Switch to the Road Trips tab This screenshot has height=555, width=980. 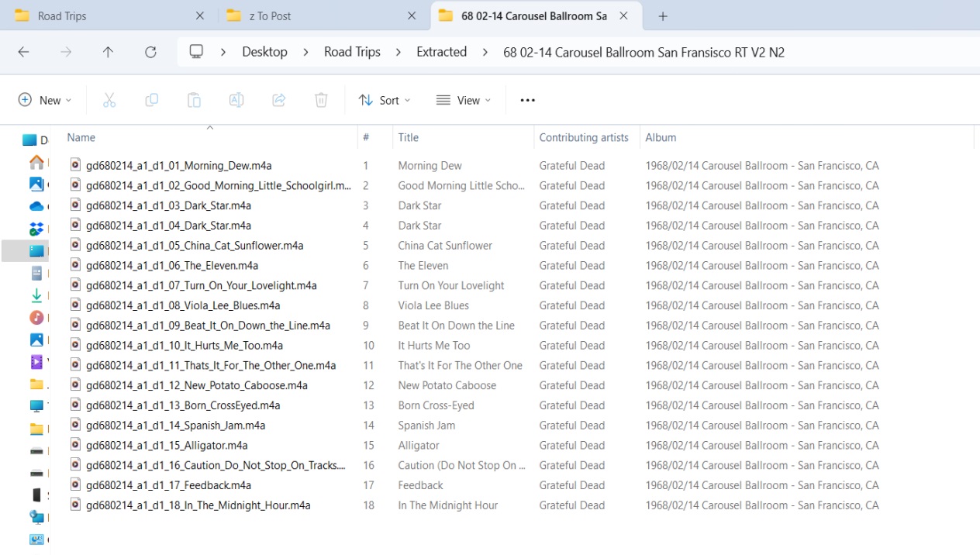[109, 16]
